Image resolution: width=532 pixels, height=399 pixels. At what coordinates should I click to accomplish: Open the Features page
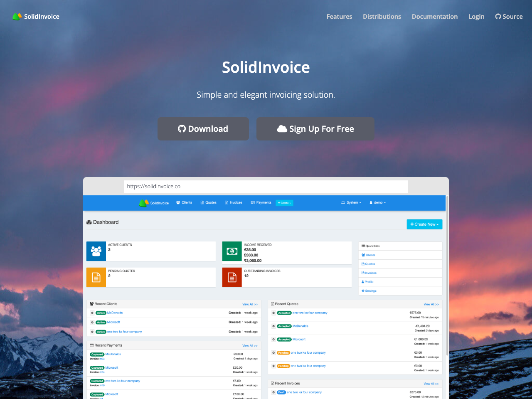[x=339, y=17]
